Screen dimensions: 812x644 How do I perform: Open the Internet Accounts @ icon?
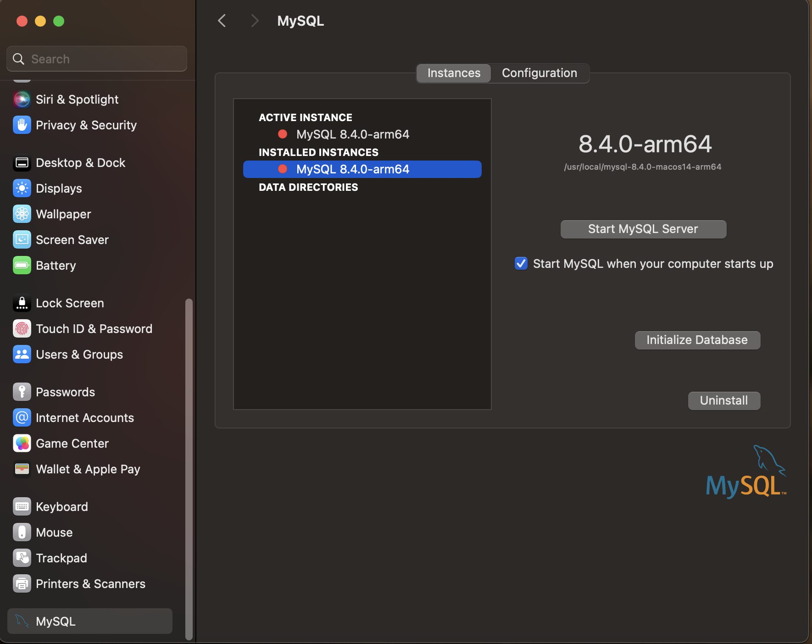[x=22, y=417]
